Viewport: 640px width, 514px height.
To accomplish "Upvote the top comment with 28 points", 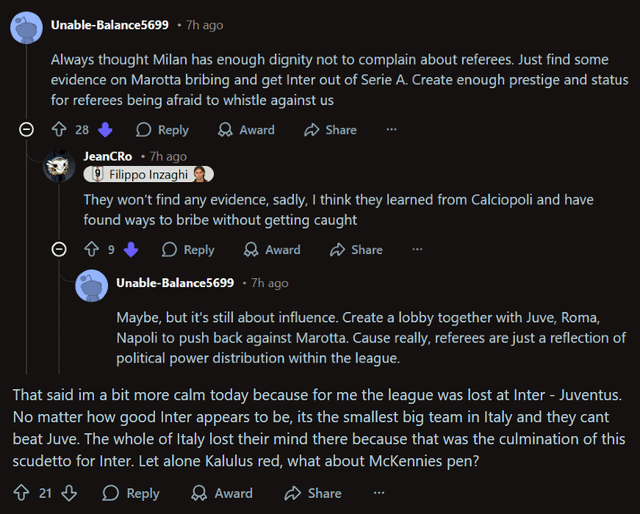I will pyautogui.click(x=58, y=129).
